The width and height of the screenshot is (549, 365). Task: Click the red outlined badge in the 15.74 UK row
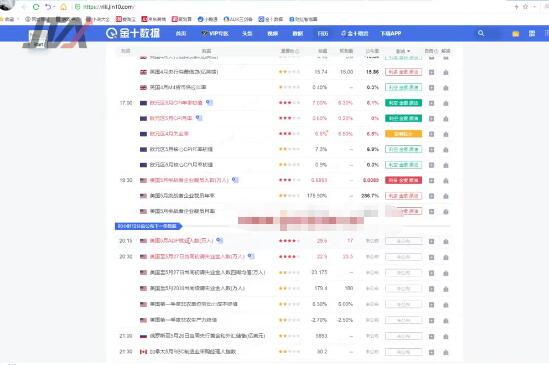(x=403, y=72)
